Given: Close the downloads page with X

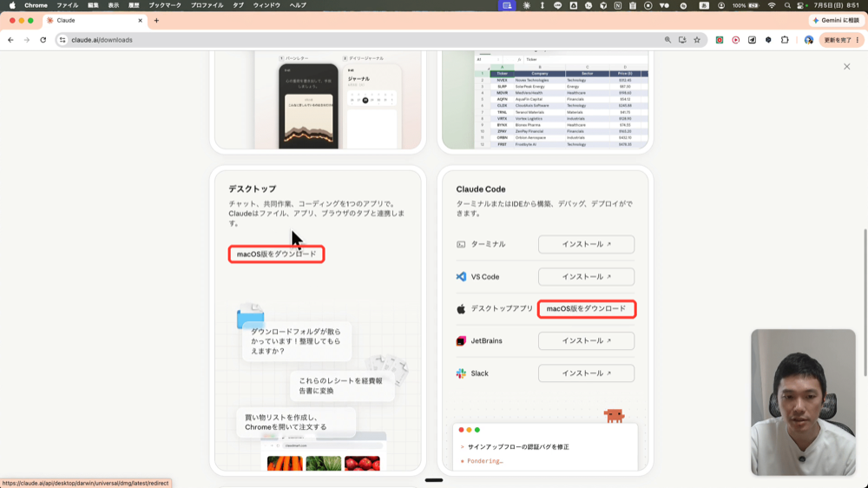Looking at the screenshot, I should pyautogui.click(x=847, y=67).
